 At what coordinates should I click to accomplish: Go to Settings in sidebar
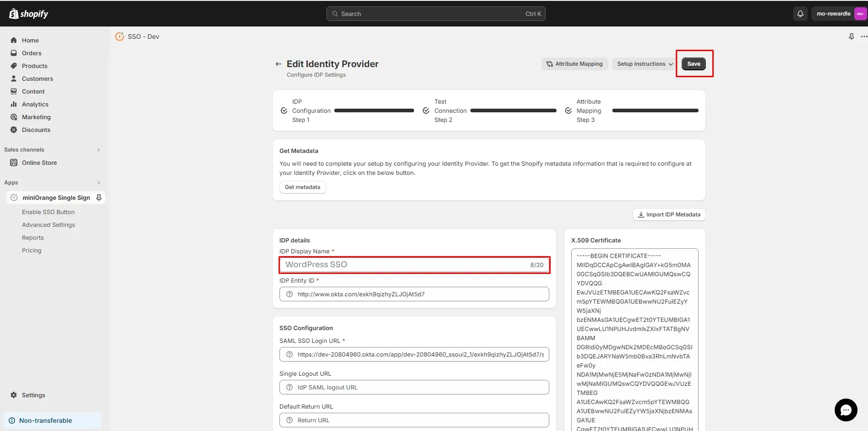click(x=33, y=395)
